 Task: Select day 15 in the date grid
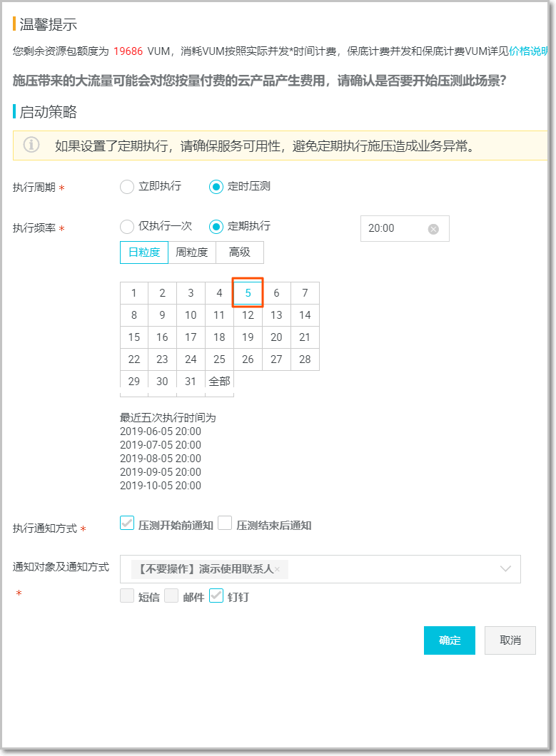134,337
